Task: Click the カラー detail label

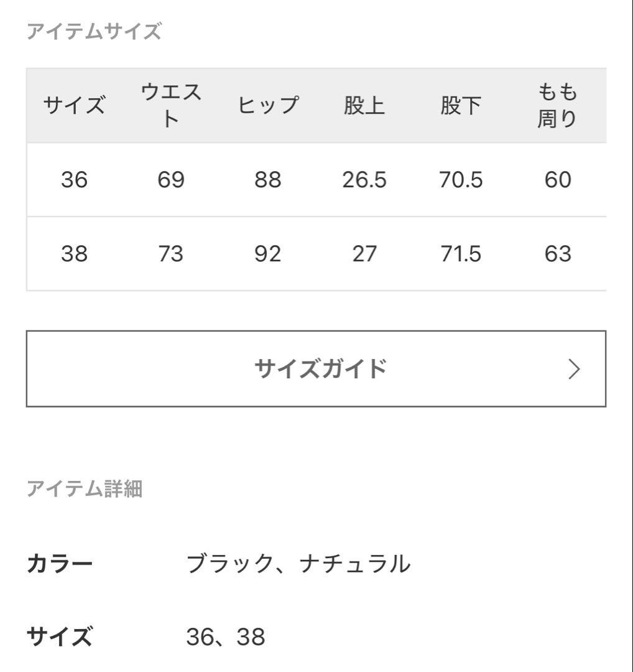Action: click(x=59, y=562)
